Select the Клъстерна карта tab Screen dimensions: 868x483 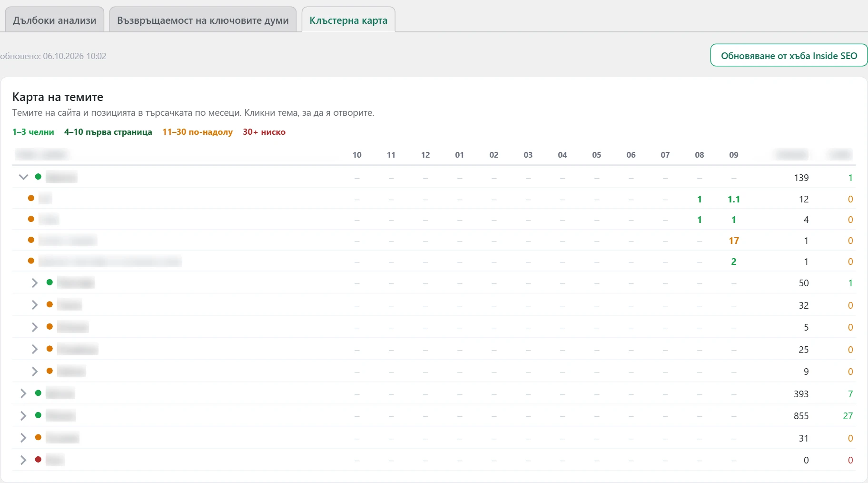point(348,20)
